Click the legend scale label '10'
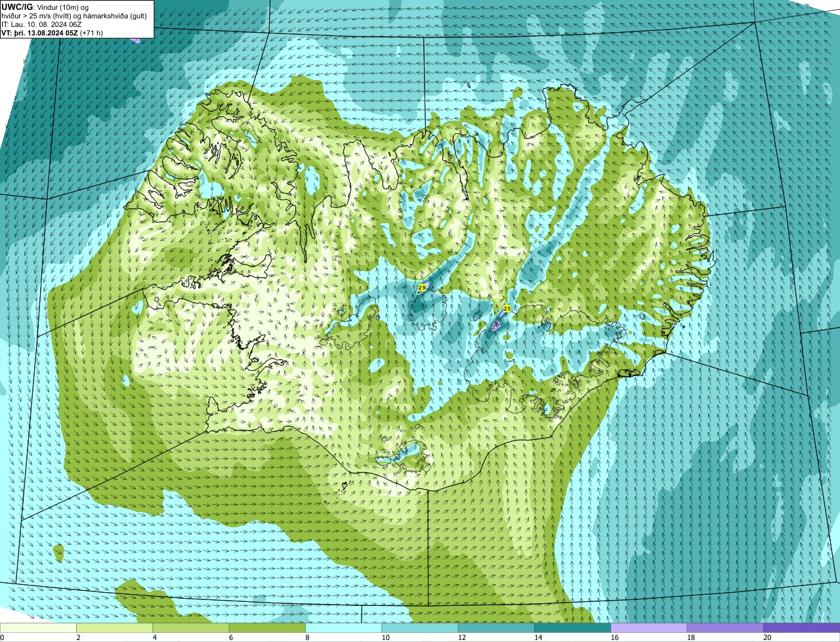 [x=386, y=637]
